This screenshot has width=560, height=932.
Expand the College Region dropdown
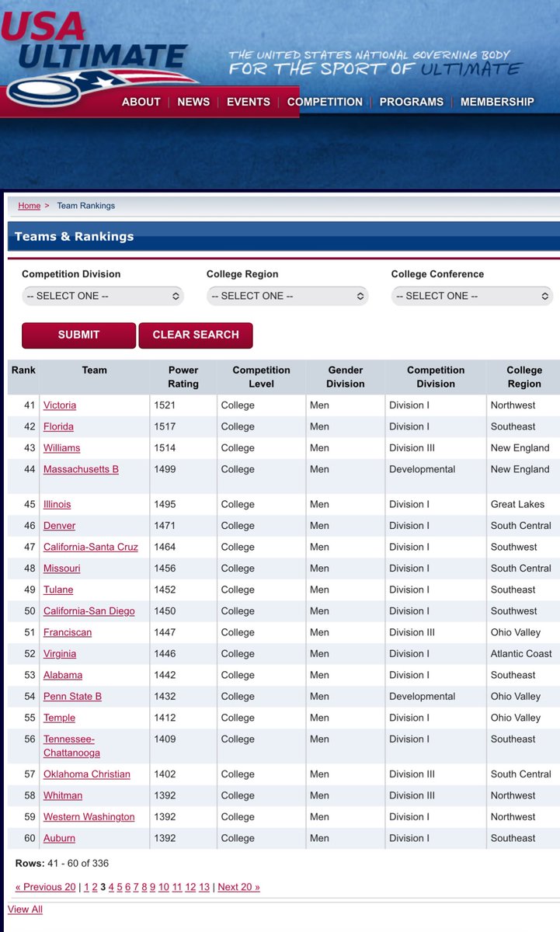pos(287,296)
